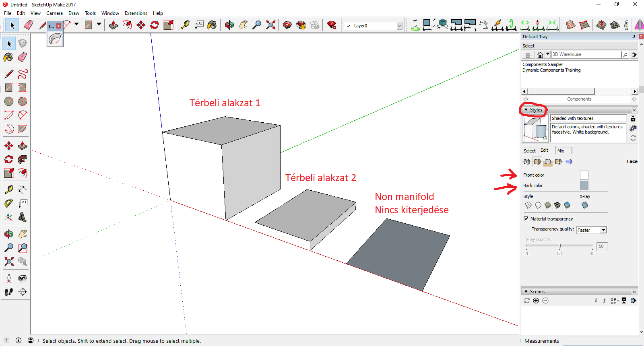Select the Position Camera tool
The height and width of the screenshot is (346, 644).
9,278
